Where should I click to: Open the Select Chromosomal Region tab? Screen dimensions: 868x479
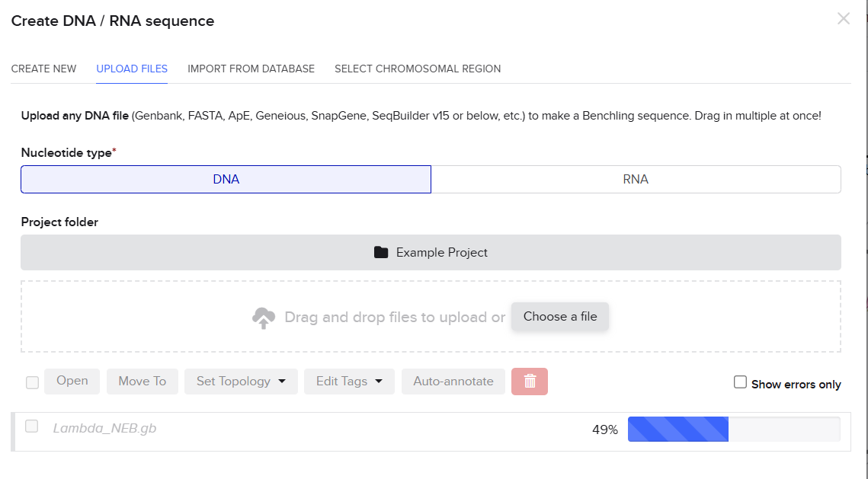pyautogui.click(x=418, y=69)
